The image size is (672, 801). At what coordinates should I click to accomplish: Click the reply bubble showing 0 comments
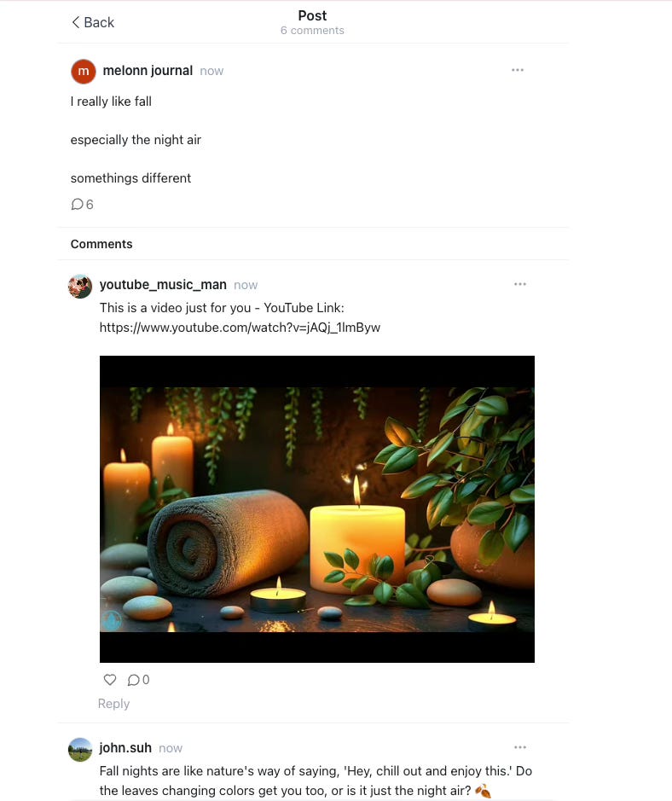coord(138,679)
